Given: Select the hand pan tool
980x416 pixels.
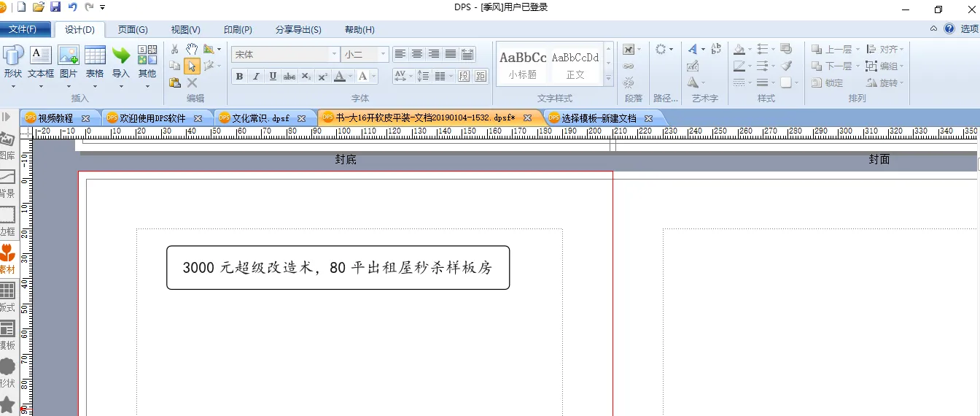Looking at the screenshot, I should tap(192, 49).
